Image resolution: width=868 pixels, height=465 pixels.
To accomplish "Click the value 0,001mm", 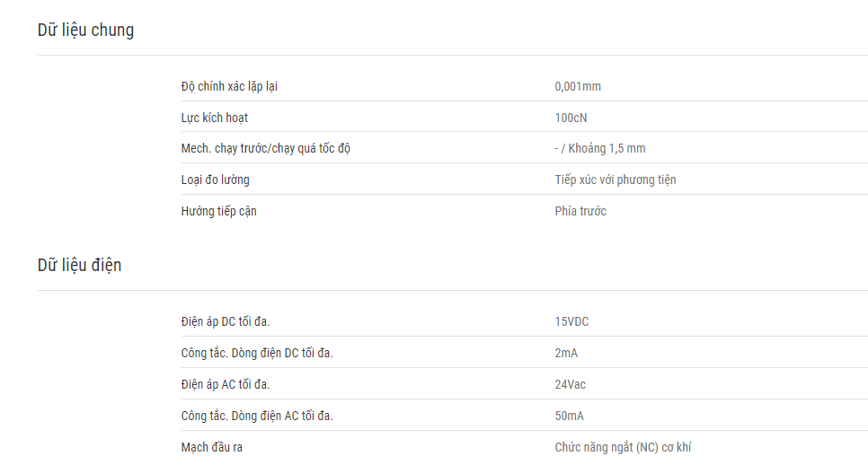I will click(578, 86).
